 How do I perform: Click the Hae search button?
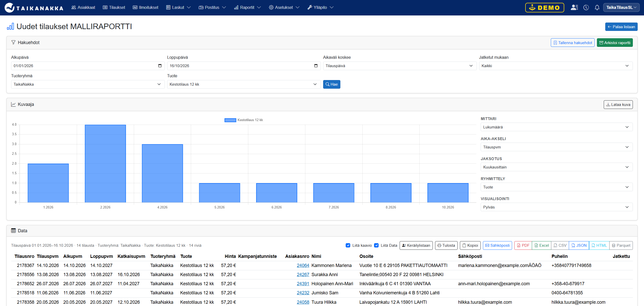coord(331,84)
